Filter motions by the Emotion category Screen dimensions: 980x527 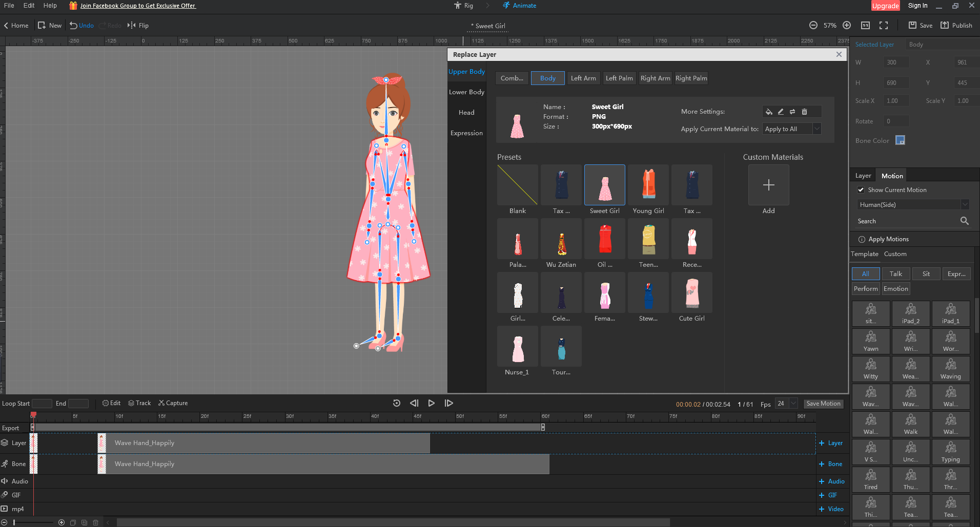pos(896,289)
